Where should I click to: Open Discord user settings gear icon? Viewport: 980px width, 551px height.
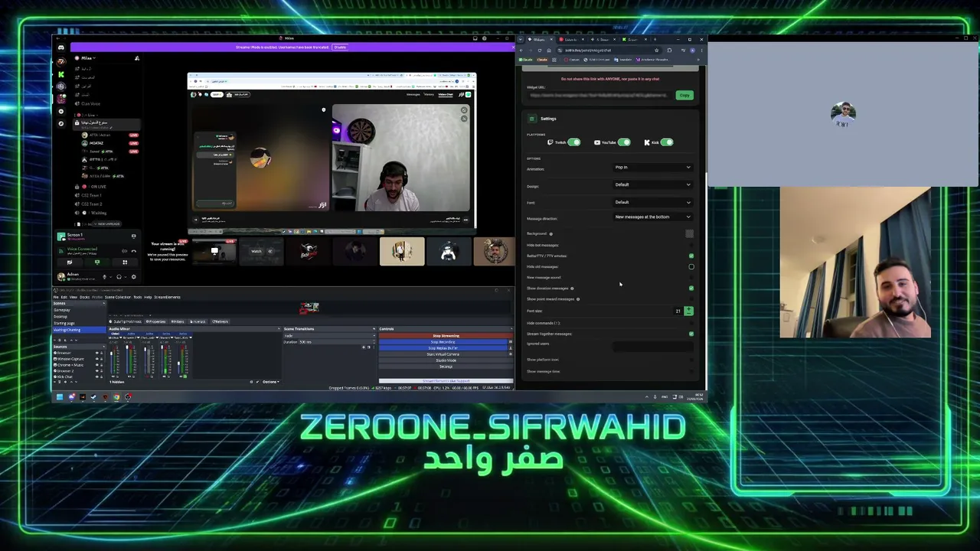click(x=134, y=277)
